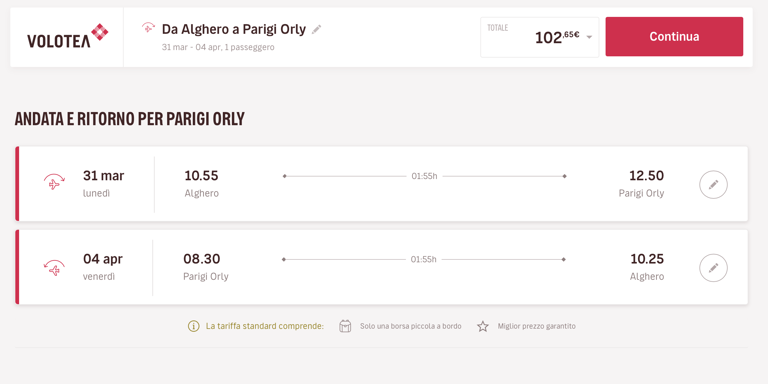Click the small bag icon
The width and height of the screenshot is (768, 384).
pyautogui.click(x=345, y=326)
